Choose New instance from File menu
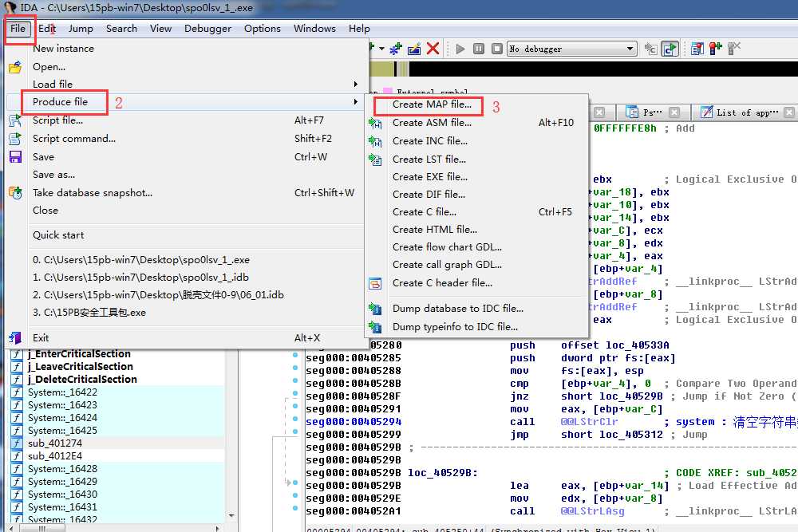The image size is (798, 532). coord(184,49)
